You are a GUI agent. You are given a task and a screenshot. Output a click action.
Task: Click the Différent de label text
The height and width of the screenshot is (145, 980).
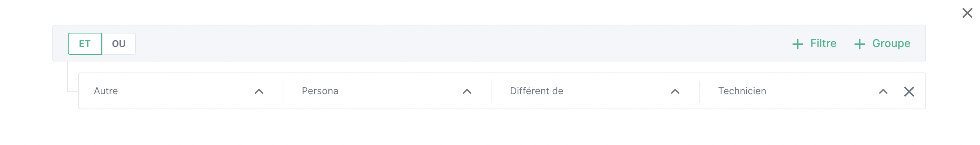pos(536,91)
